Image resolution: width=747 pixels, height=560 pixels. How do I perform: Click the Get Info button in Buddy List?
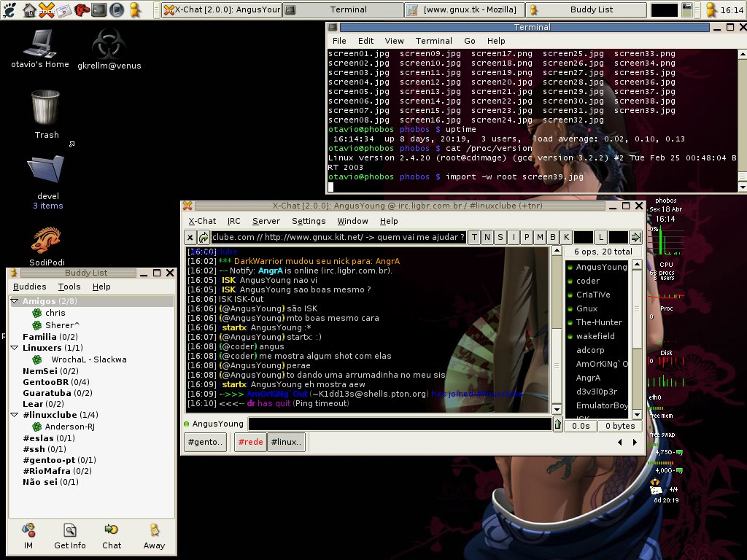pos(70,537)
